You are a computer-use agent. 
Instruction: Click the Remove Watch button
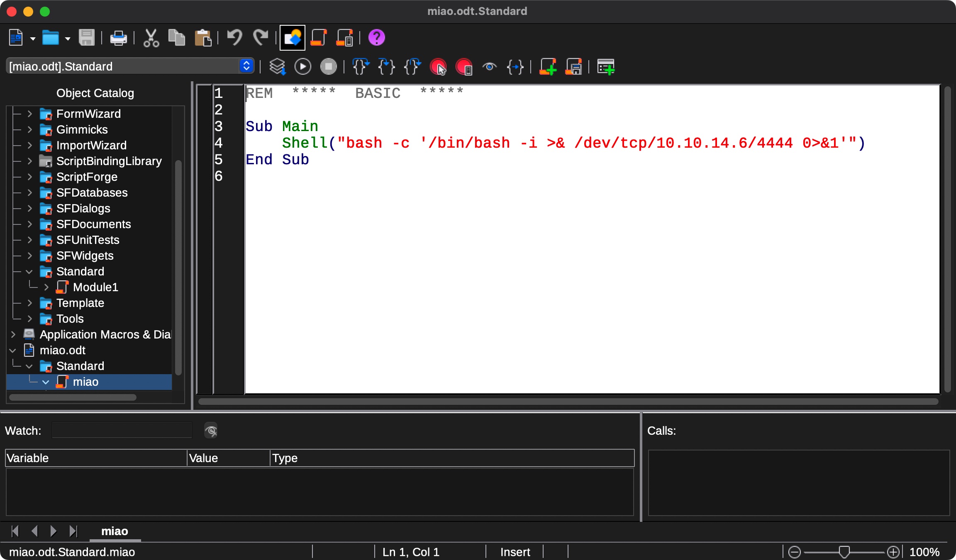[211, 431]
